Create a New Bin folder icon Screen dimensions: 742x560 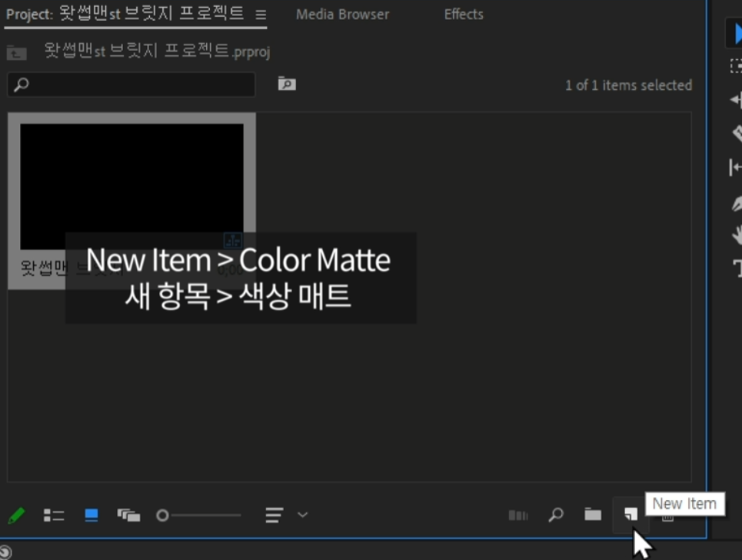pos(593,515)
